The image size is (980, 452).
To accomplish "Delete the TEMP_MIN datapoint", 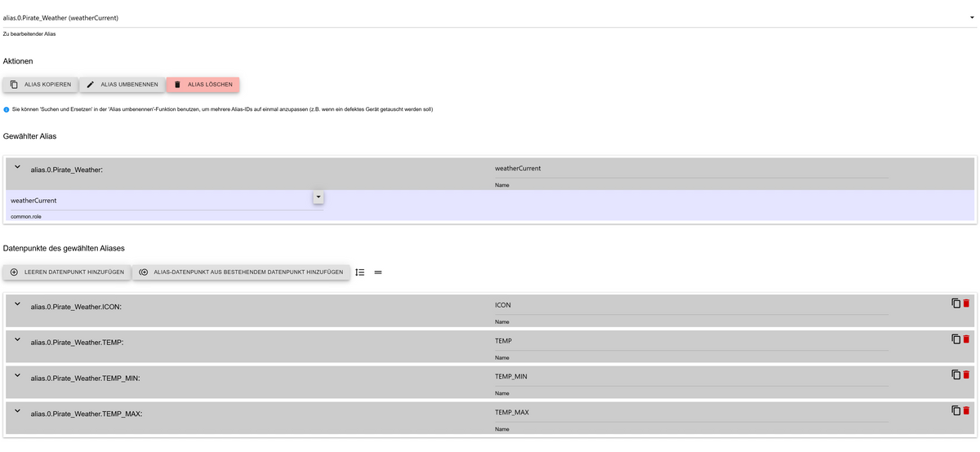I will pos(967,375).
